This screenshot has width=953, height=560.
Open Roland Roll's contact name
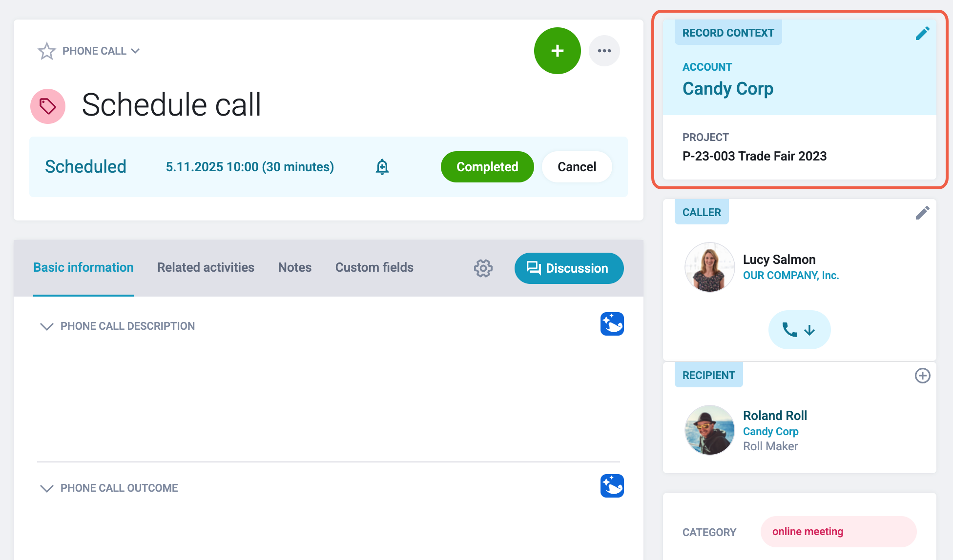(x=775, y=416)
